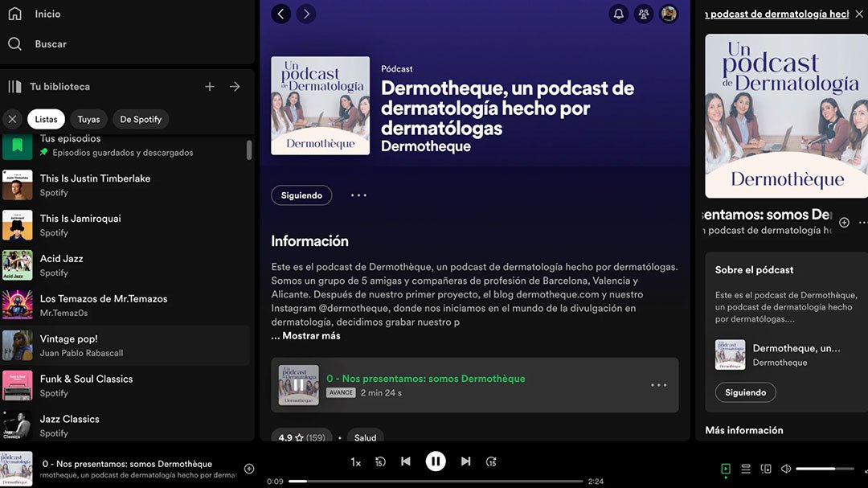Open the friend activity icon
Image resolution: width=868 pixels, height=488 pixels.
pos(643,14)
